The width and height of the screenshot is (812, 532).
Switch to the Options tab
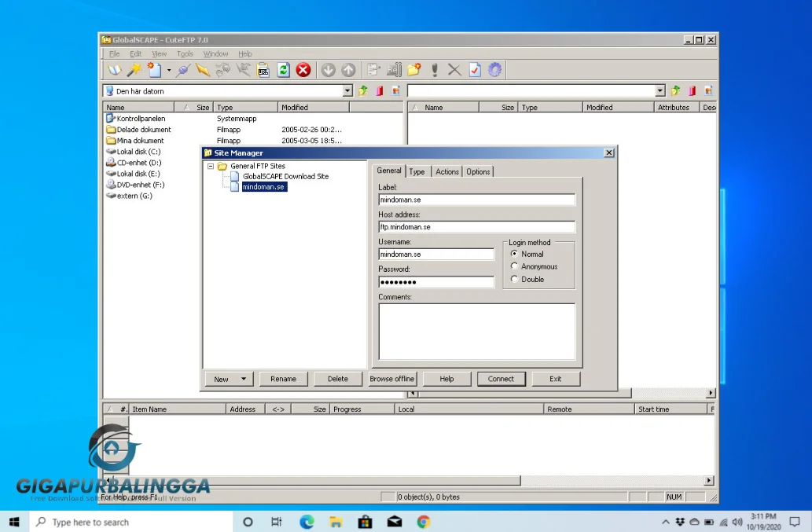(x=478, y=172)
